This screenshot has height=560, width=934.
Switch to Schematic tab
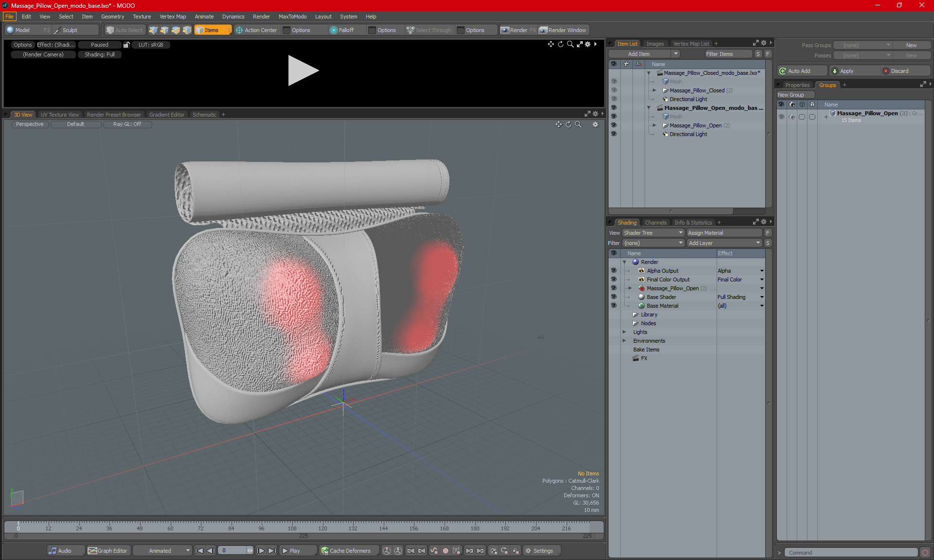[204, 115]
